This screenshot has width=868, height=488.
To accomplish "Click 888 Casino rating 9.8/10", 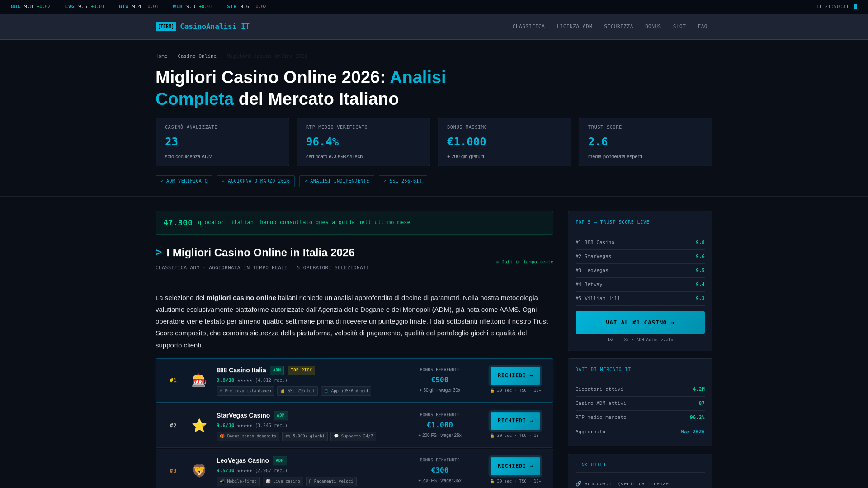I will (x=226, y=380).
